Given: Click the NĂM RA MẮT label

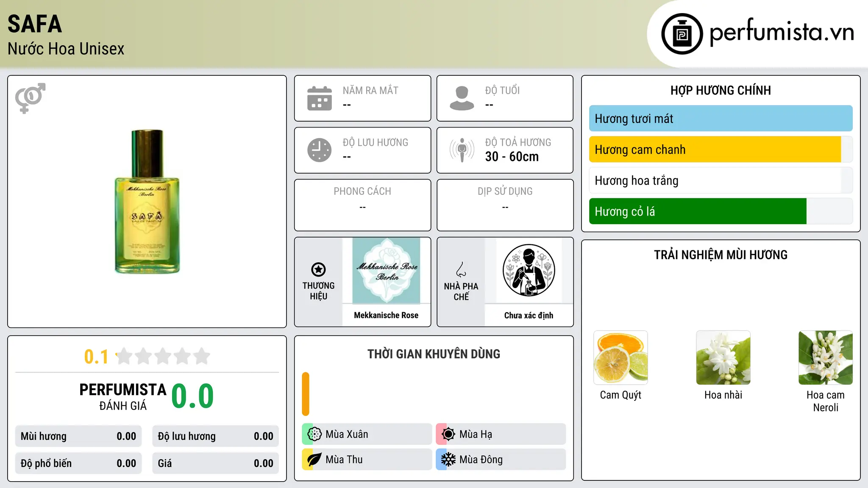Looking at the screenshot, I should point(370,90).
